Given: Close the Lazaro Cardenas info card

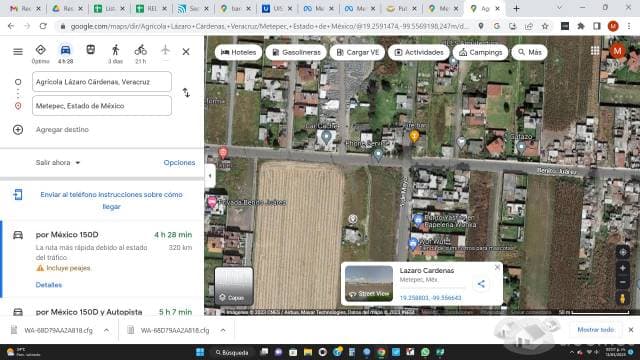Looking at the screenshot, I should pos(497,267).
